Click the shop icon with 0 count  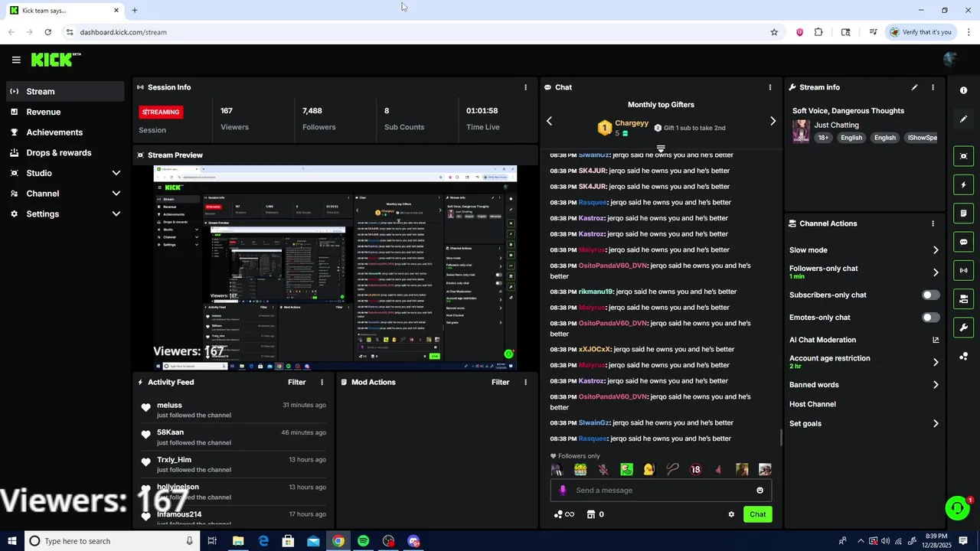click(595, 514)
